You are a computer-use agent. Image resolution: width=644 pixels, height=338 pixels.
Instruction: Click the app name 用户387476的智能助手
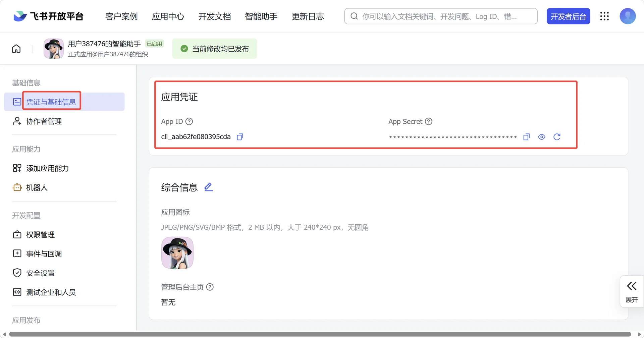tap(104, 44)
